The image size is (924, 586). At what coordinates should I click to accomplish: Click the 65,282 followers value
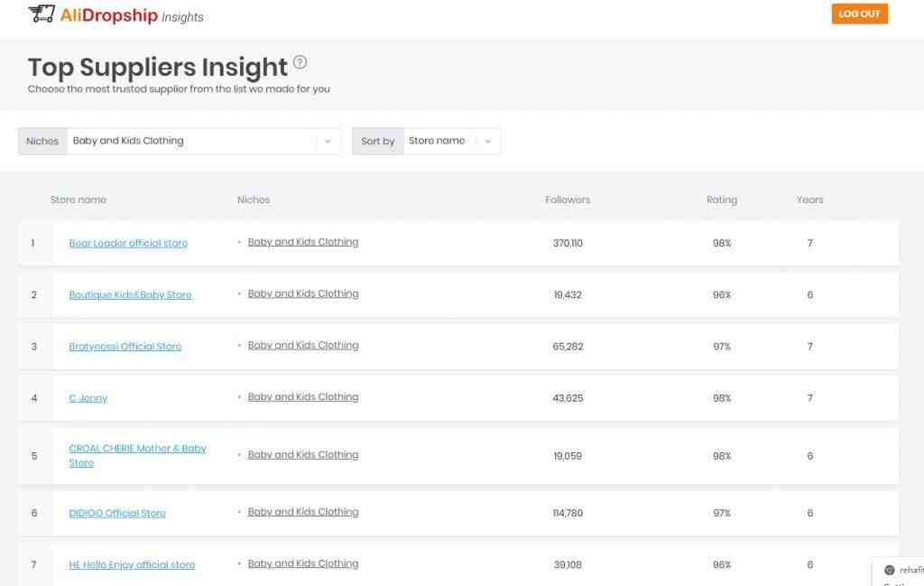tap(568, 347)
